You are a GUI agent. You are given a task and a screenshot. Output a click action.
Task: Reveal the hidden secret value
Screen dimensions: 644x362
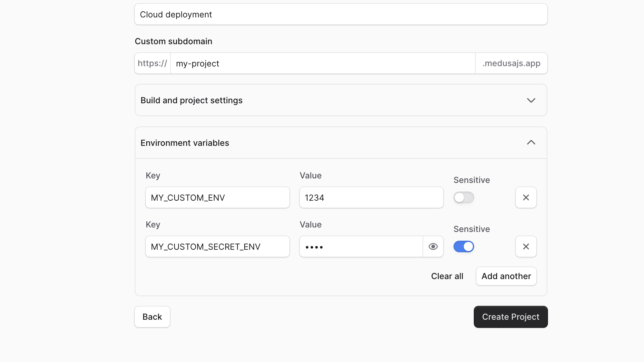(x=433, y=246)
